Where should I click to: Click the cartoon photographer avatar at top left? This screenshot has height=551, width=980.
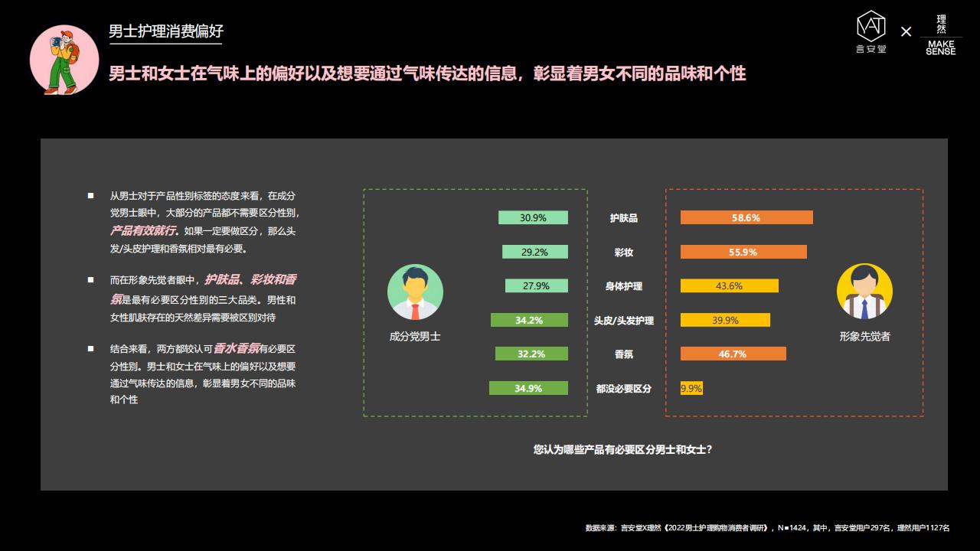[x=64, y=60]
